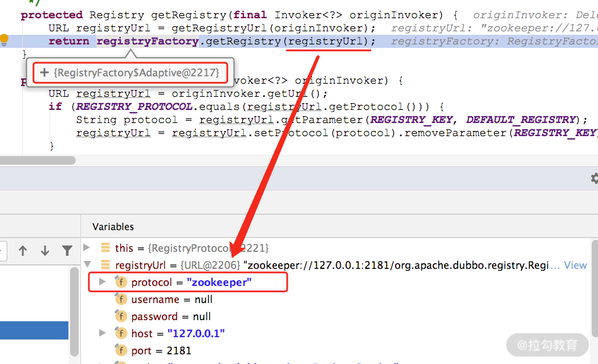Click the field icon beside host
This screenshot has width=598, height=364.
pyautogui.click(x=120, y=333)
